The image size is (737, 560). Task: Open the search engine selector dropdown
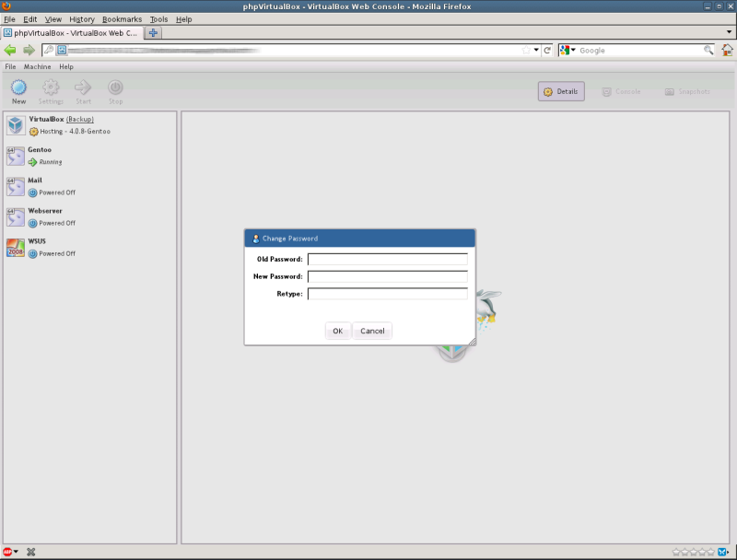tap(573, 50)
